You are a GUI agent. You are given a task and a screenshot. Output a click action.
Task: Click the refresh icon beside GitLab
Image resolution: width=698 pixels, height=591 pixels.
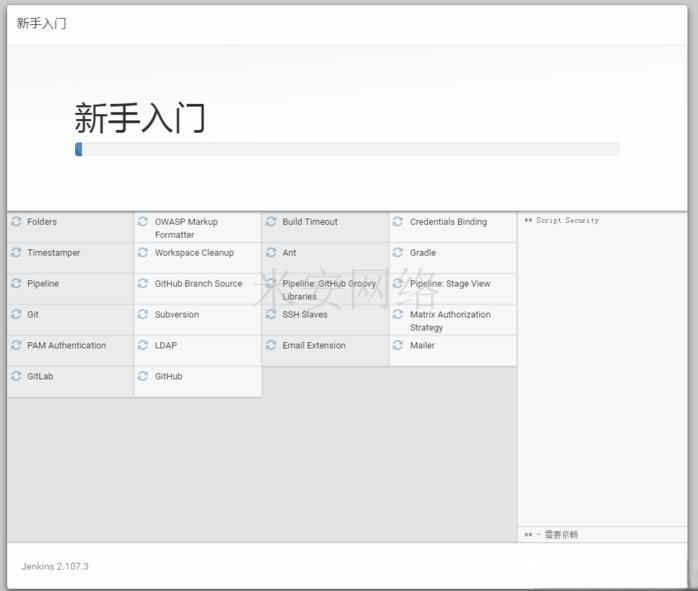[x=16, y=376]
